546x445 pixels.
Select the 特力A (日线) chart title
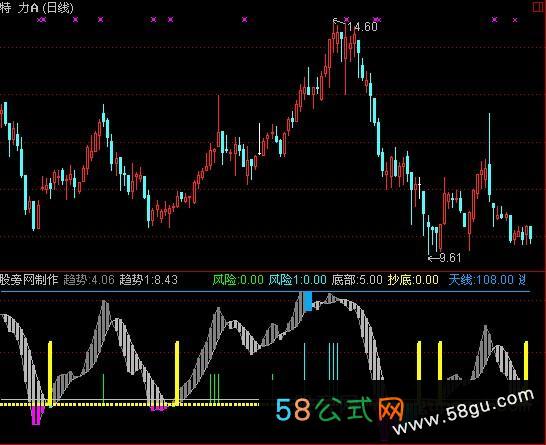click(37, 8)
